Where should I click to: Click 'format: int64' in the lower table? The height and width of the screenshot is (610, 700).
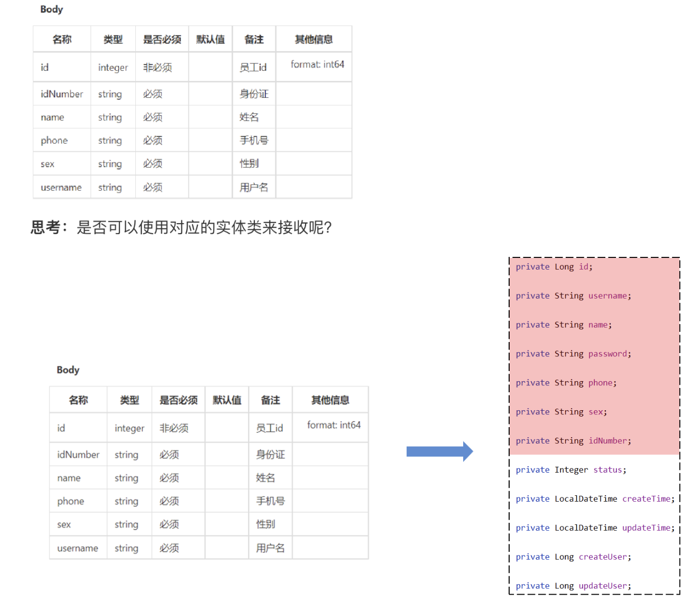pos(334,425)
